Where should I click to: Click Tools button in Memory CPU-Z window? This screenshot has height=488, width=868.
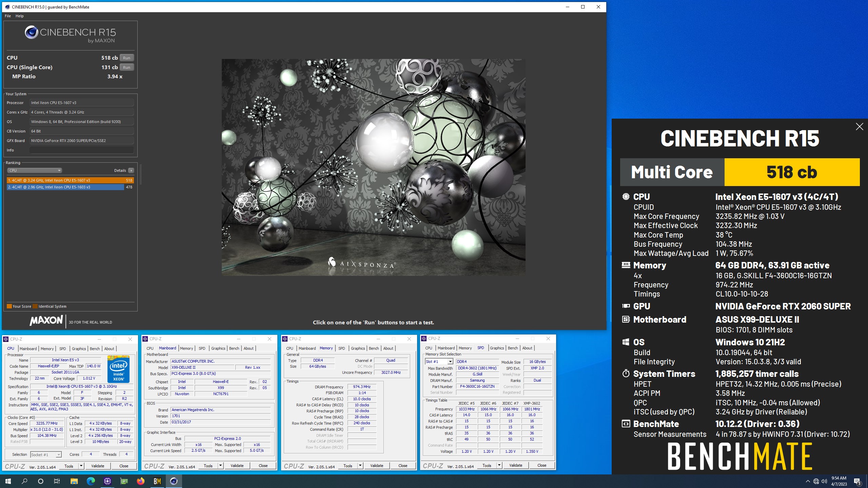[348, 466]
